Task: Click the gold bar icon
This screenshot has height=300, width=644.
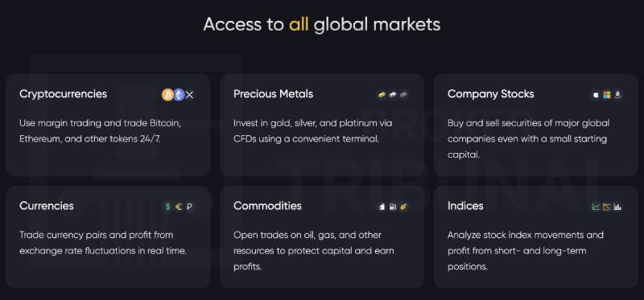Action: pyautogui.click(x=382, y=95)
